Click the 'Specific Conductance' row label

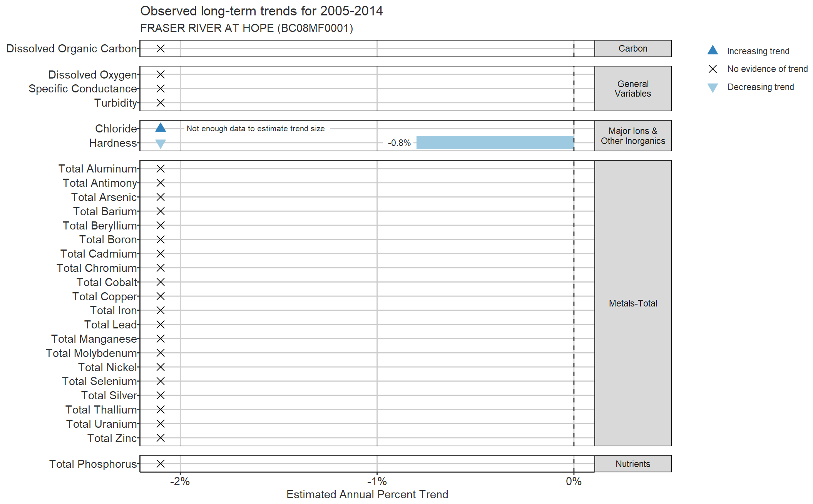(x=83, y=89)
